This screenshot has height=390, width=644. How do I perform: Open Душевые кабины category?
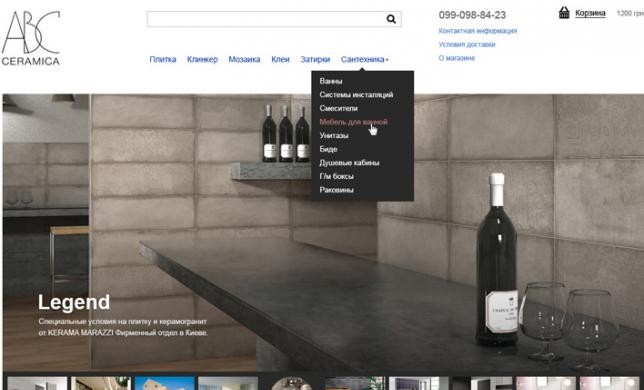349,163
